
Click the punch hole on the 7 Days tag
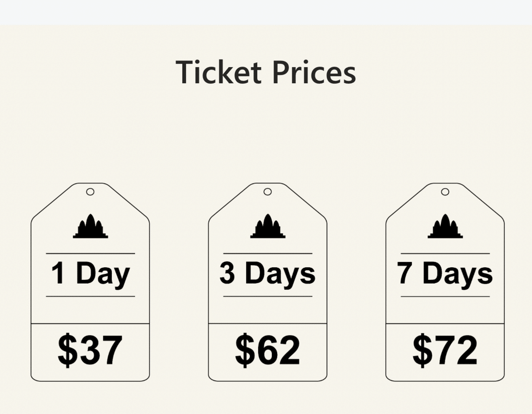(x=445, y=192)
